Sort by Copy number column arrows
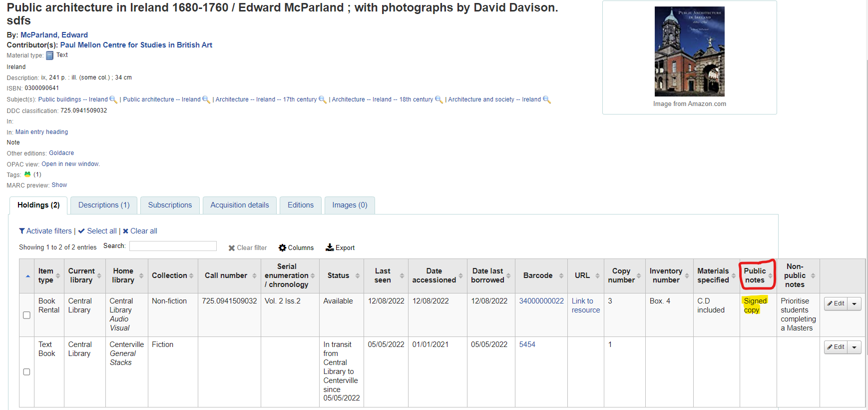The image size is (868, 410). (x=639, y=275)
